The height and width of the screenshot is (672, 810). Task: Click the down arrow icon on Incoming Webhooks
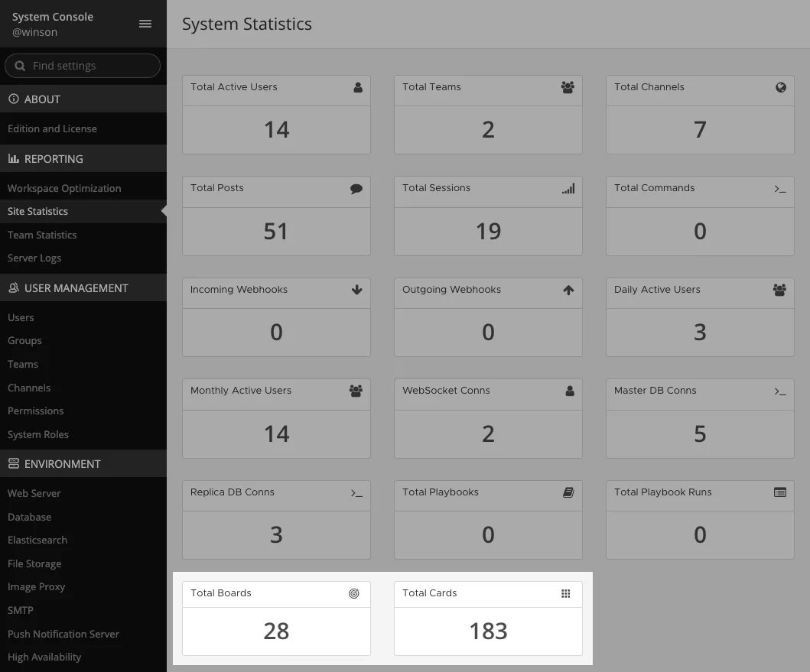357,290
